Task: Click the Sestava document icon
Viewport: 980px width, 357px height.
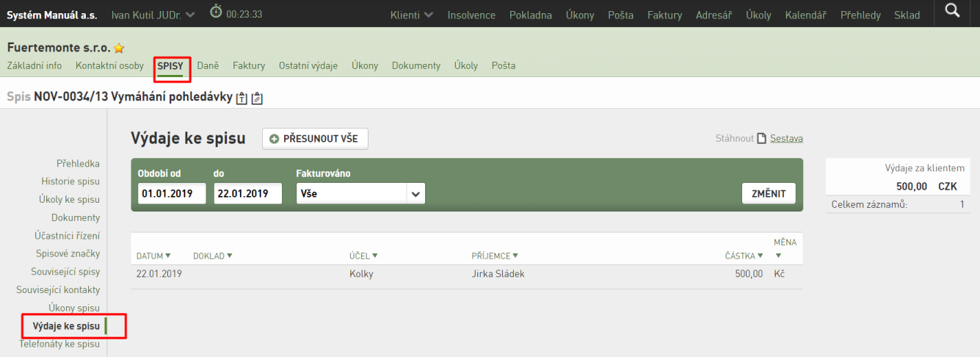Action: (x=762, y=138)
